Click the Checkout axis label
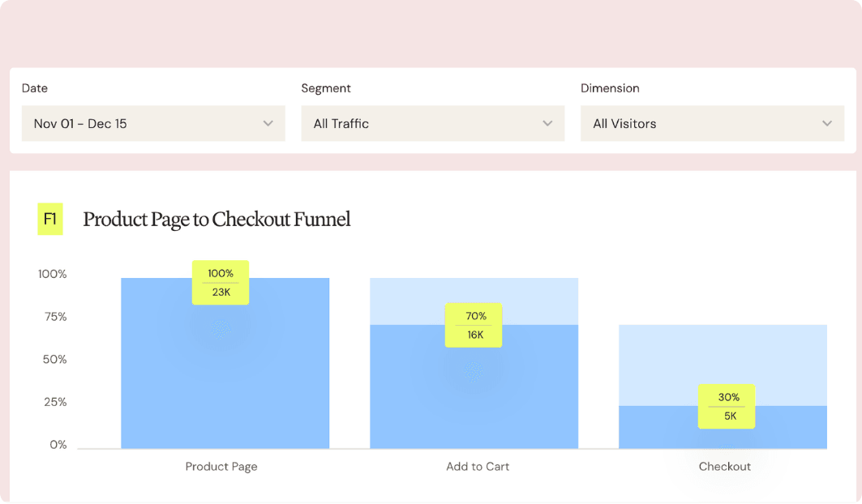This screenshot has height=504, width=862. (x=725, y=467)
